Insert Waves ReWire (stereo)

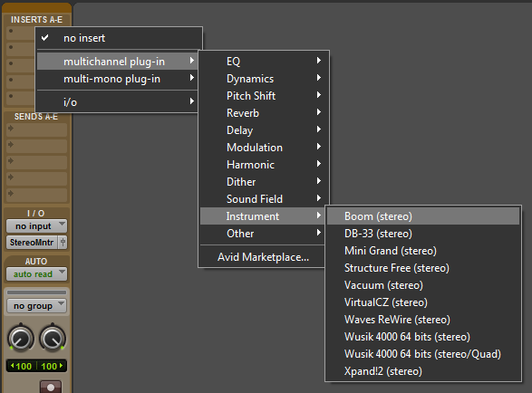click(x=423, y=320)
